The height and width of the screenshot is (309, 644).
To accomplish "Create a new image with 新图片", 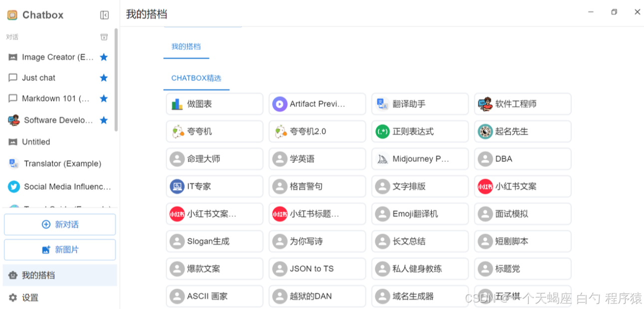I will coord(60,250).
